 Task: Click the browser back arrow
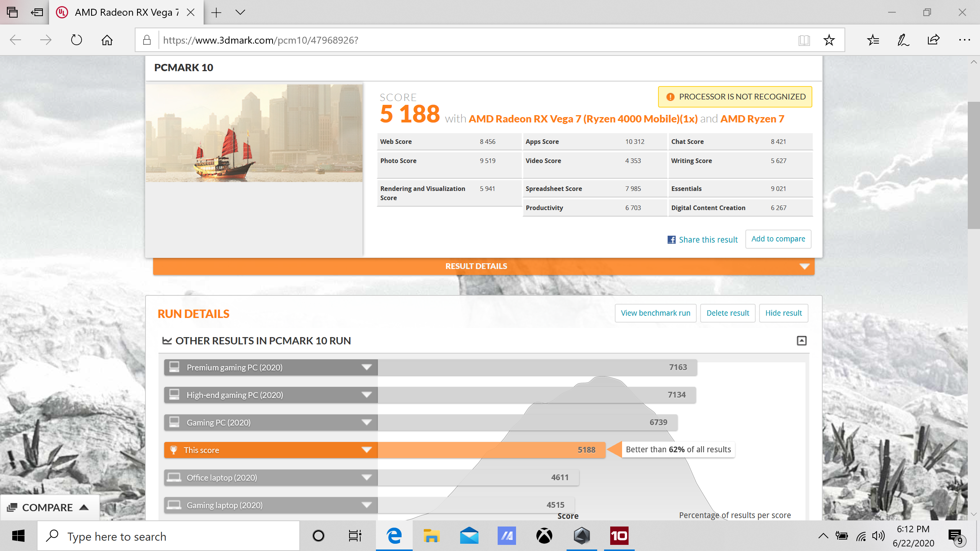tap(15, 40)
